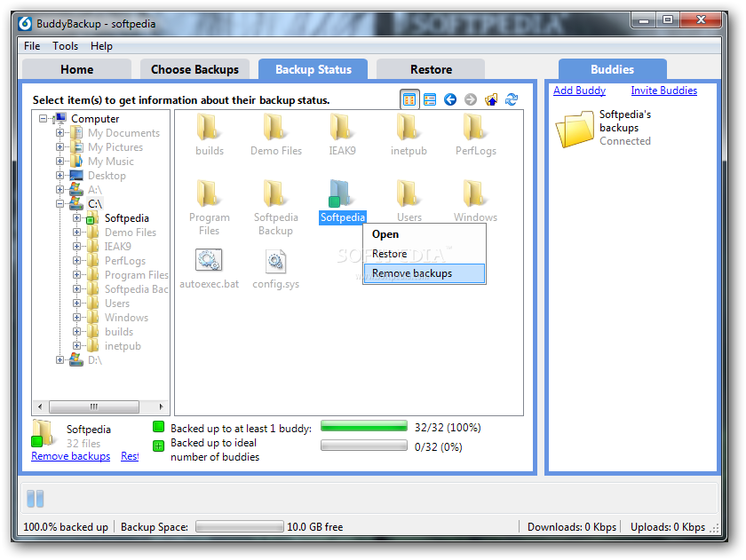Select Users in the folder tree
The width and height of the screenshot is (746, 560).
tap(117, 303)
